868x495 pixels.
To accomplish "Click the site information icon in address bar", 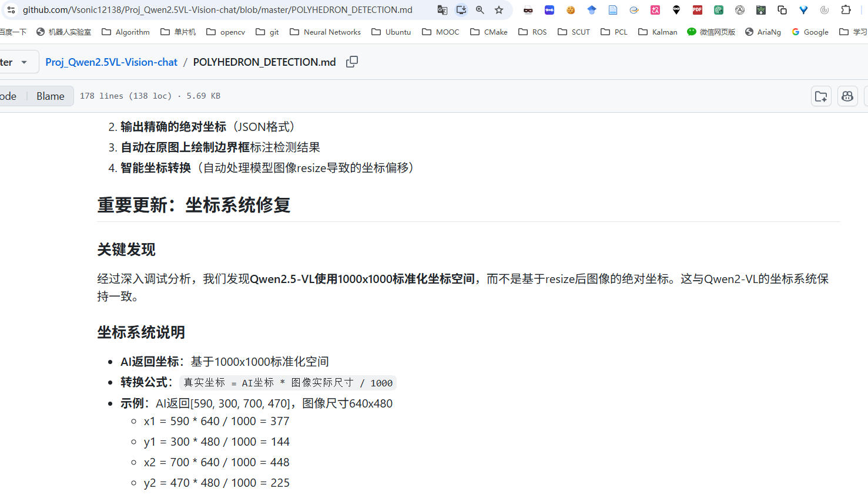I will coord(11,10).
